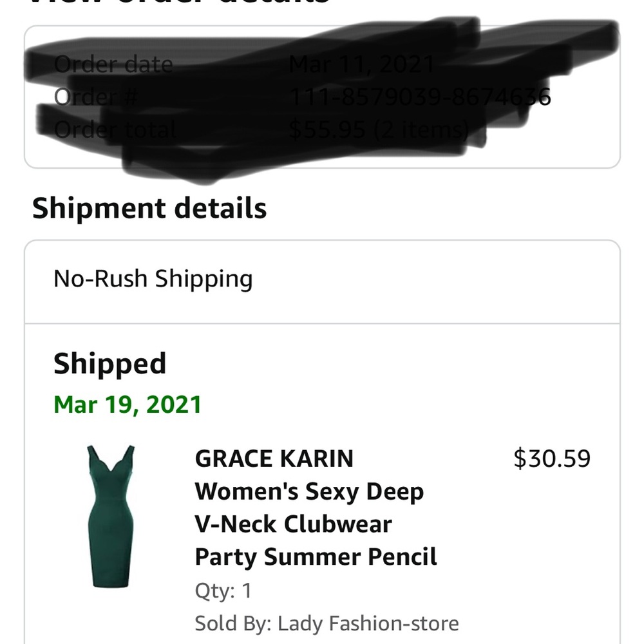Visit the Lady Fashion-store seller link
The image size is (644, 644).
(x=367, y=623)
